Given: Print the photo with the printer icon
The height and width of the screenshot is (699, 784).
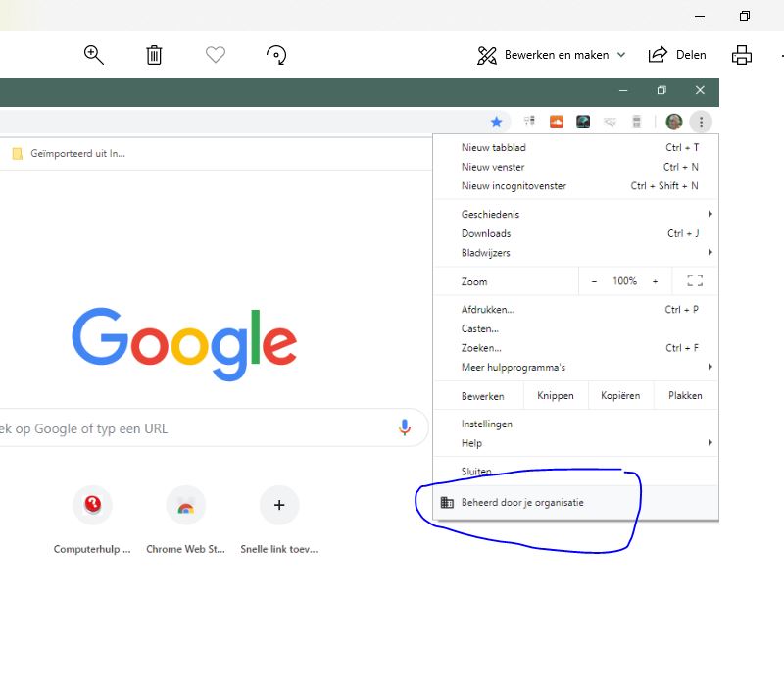Looking at the screenshot, I should click(x=742, y=55).
